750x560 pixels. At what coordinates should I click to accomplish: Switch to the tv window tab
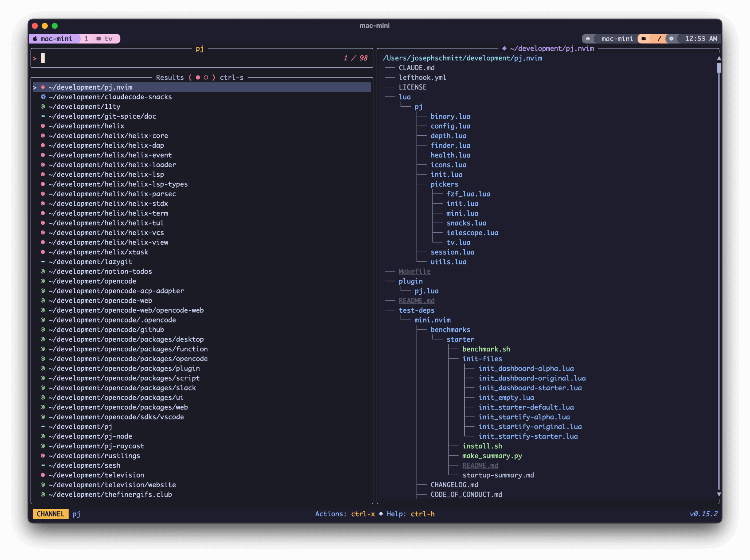pos(108,39)
